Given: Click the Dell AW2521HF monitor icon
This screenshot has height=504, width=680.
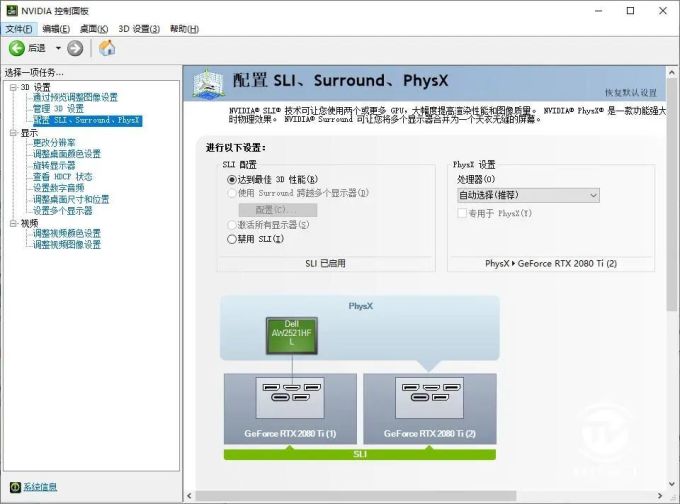Looking at the screenshot, I should [x=291, y=335].
